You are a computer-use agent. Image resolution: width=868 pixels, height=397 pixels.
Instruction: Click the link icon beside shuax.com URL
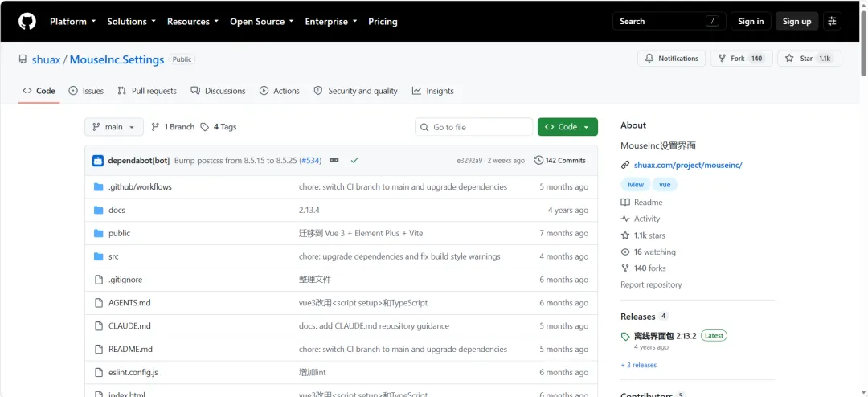coord(625,165)
